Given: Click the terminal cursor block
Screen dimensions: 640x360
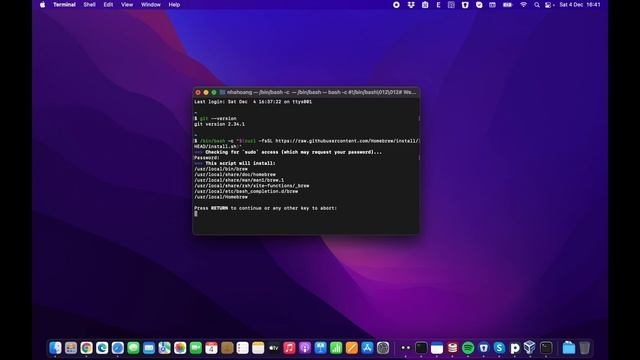Looking at the screenshot, I should (x=196, y=214).
